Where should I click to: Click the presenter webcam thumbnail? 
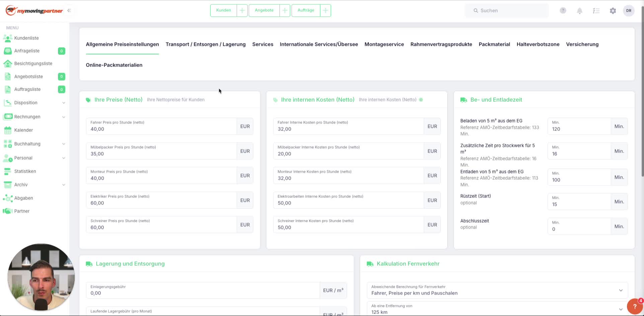(41, 277)
